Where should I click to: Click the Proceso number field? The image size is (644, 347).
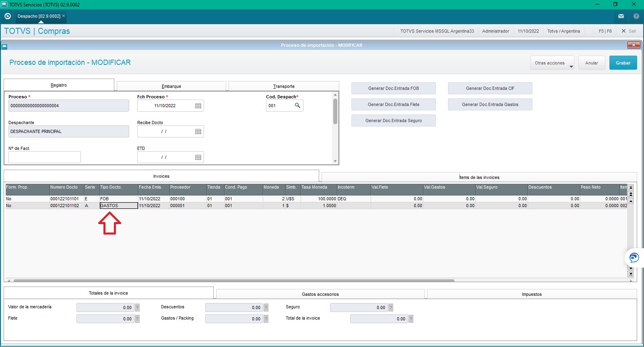pyautogui.click(x=69, y=106)
